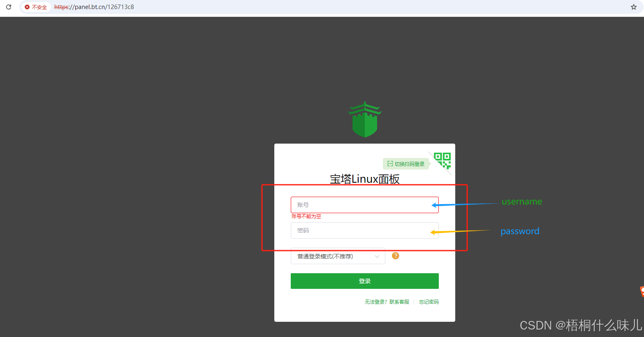Click the green Baota tower logo

[365, 119]
